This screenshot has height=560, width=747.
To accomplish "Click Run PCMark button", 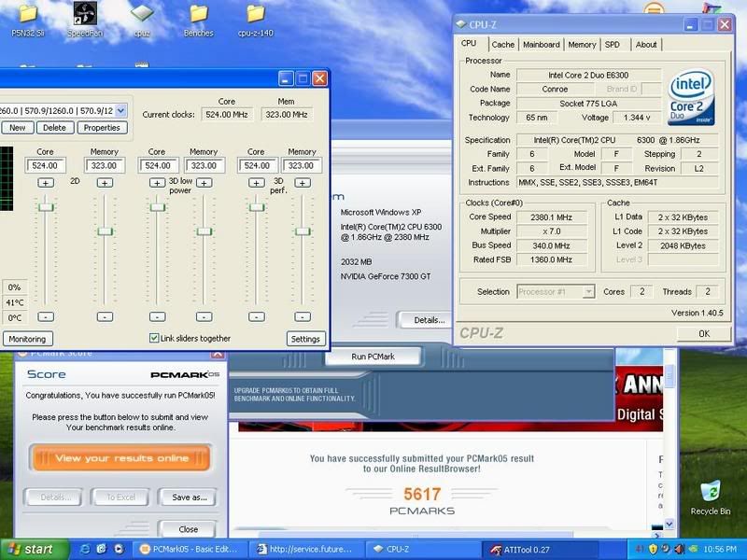I will coord(373,357).
